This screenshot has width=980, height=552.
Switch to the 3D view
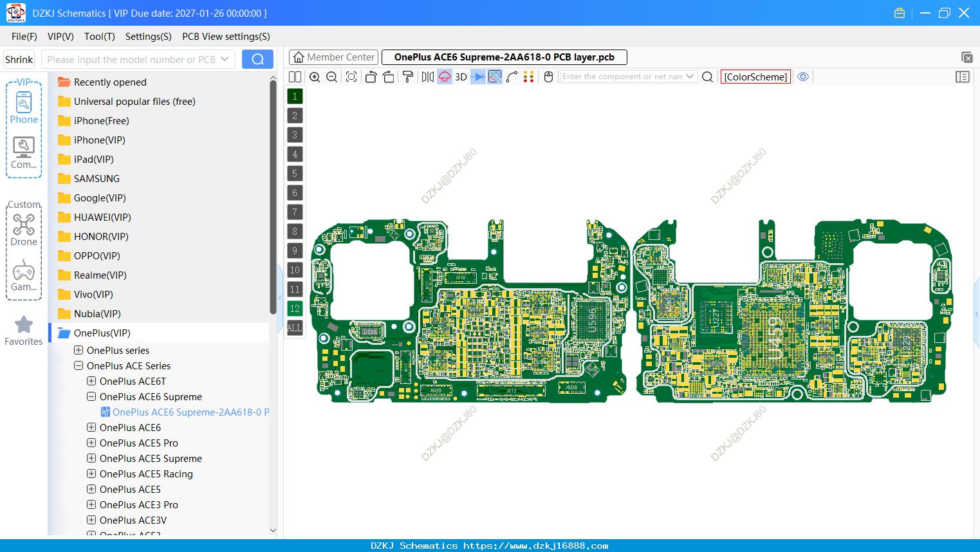[x=461, y=77]
